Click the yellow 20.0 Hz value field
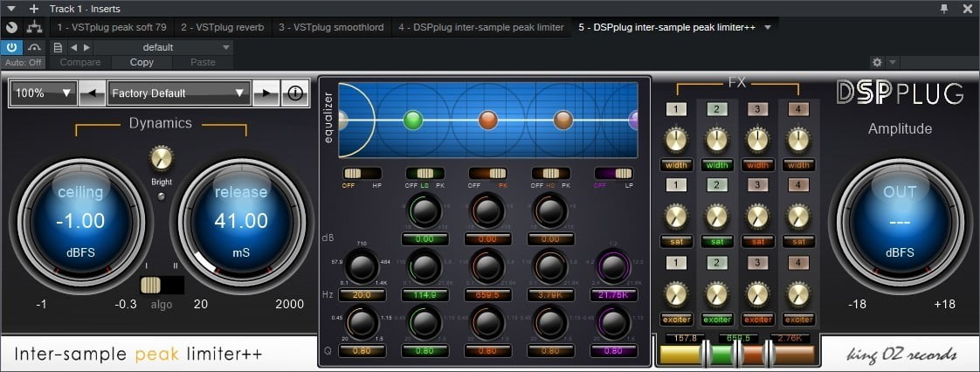 pyautogui.click(x=362, y=295)
